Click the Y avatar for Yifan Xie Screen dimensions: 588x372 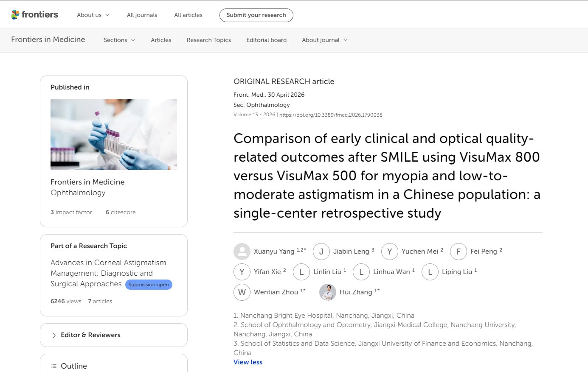click(242, 272)
